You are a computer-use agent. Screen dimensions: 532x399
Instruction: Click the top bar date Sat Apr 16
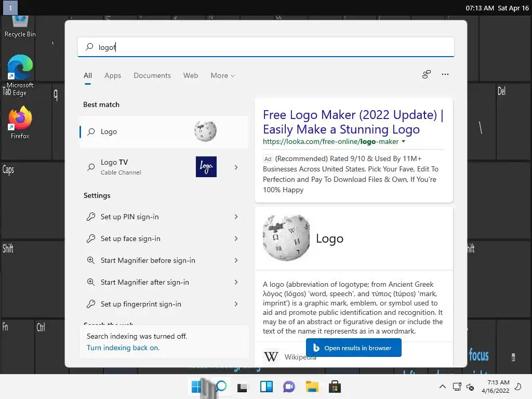pos(513,8)
